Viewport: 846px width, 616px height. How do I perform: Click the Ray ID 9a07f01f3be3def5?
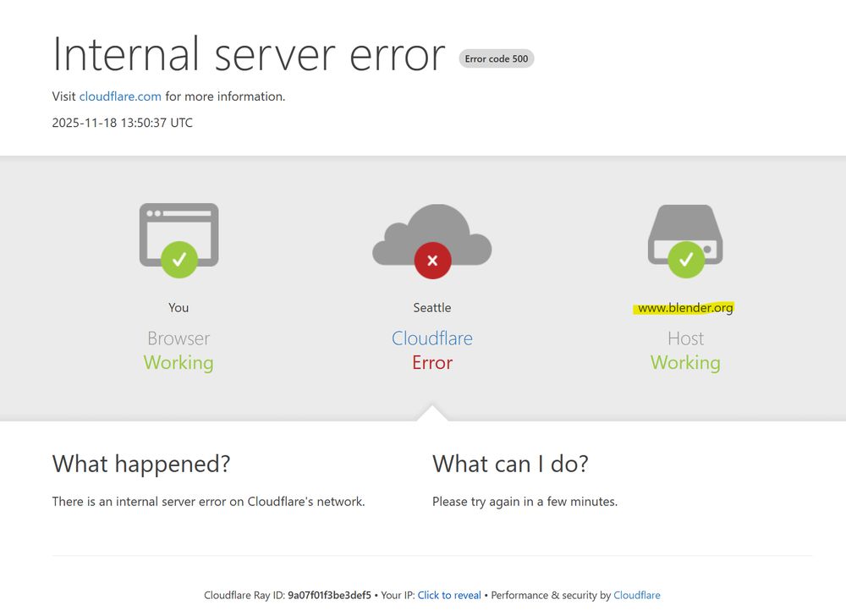point(329,595)
